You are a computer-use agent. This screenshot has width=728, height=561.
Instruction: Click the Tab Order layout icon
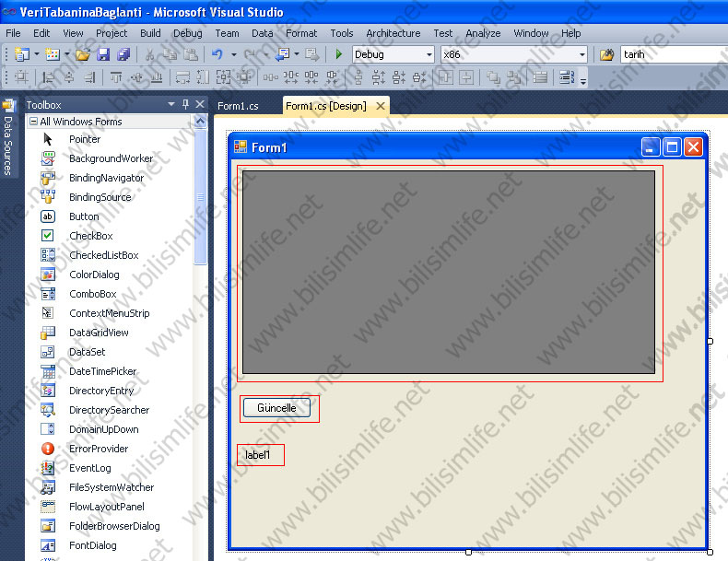[567, 77]
